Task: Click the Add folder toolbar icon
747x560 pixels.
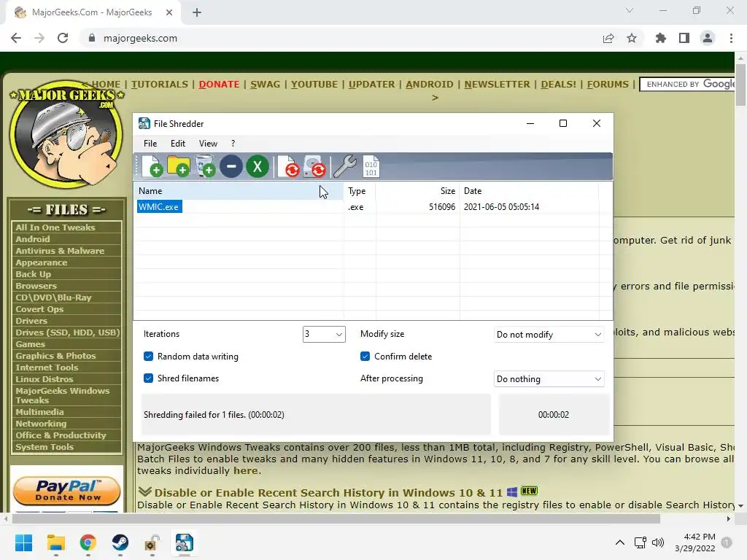Action: click(179, 166)
